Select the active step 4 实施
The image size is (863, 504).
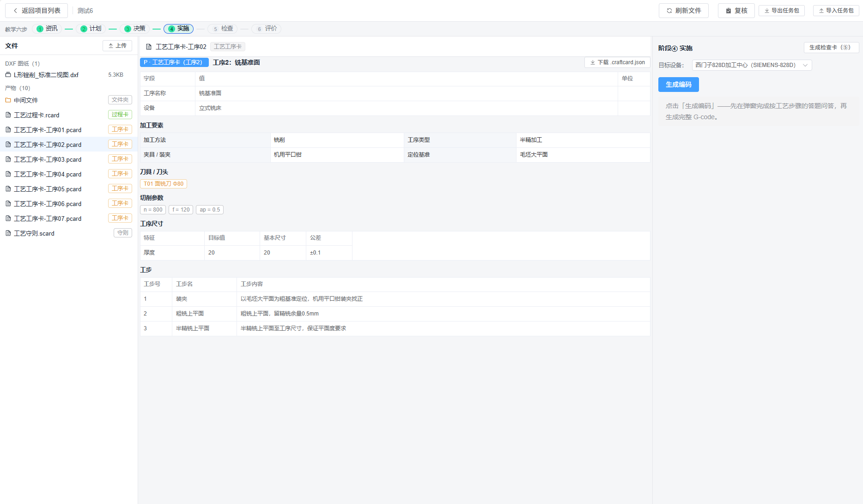tap(179, 29)
